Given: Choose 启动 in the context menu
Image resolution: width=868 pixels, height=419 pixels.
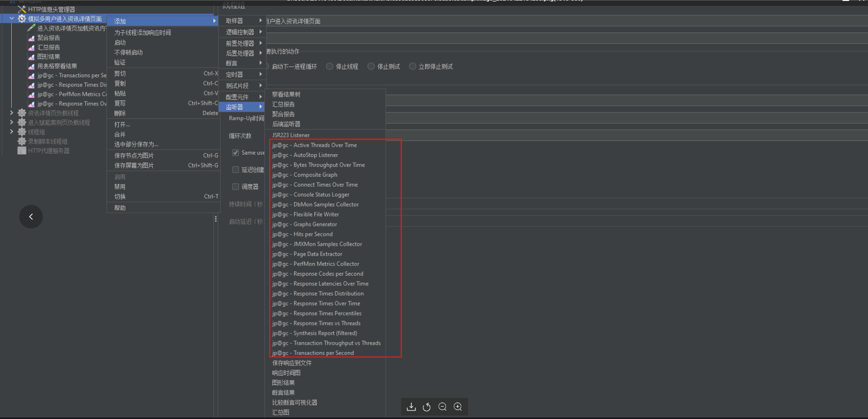Looking at the screenshot, I should (164, 42).
